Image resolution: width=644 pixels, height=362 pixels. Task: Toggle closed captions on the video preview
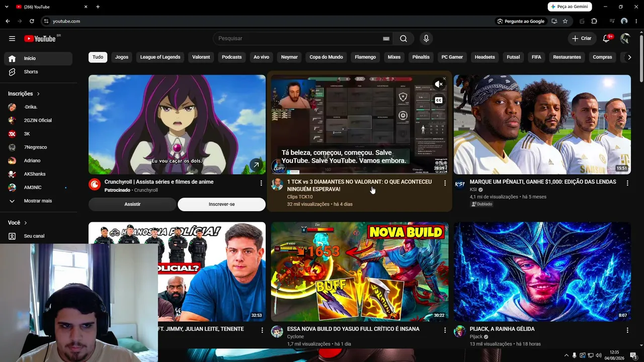click(x=439, y=101)
